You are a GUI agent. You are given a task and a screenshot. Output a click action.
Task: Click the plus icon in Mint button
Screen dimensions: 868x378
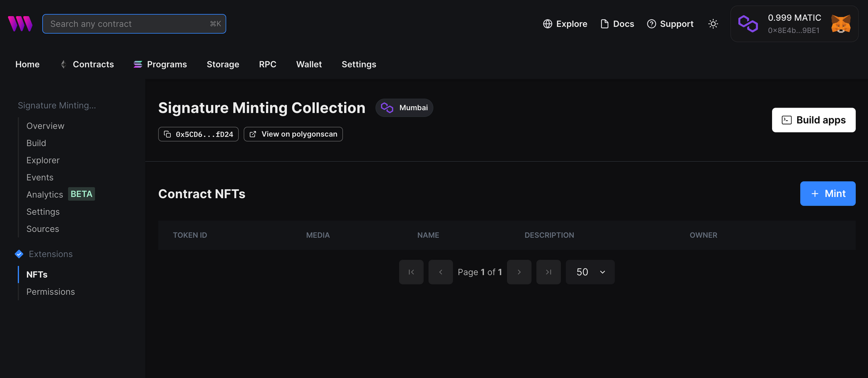[815, 194]
